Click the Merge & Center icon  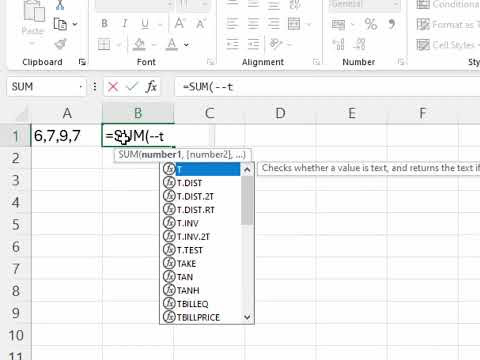[x=294, y=24]
